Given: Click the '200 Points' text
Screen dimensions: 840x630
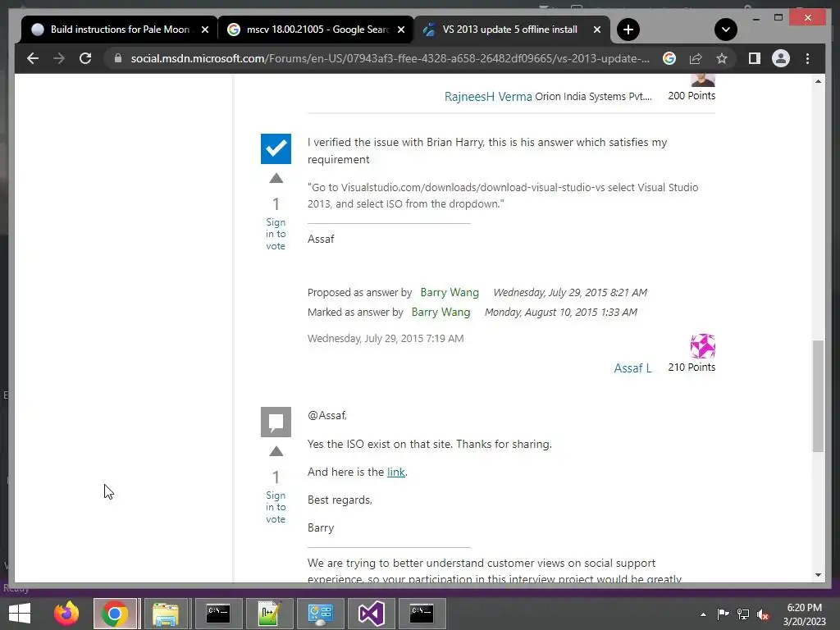Looking at the screenshot, I should pos(692,95).
